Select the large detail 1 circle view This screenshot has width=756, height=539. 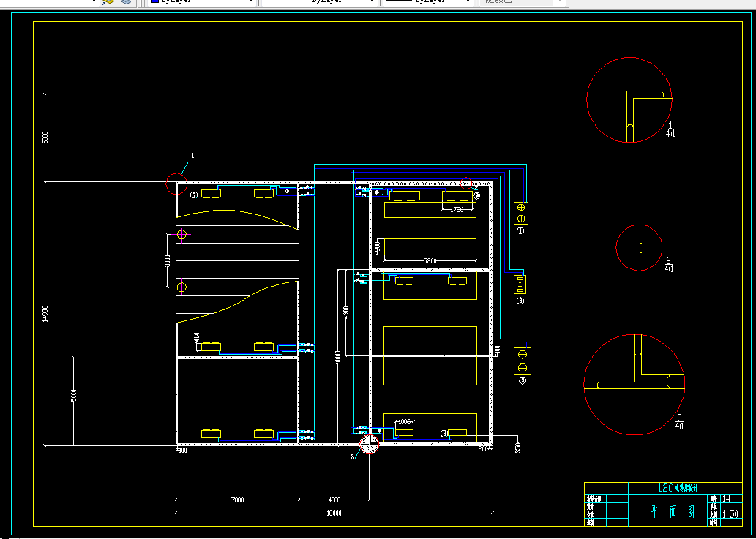(629, 99)
